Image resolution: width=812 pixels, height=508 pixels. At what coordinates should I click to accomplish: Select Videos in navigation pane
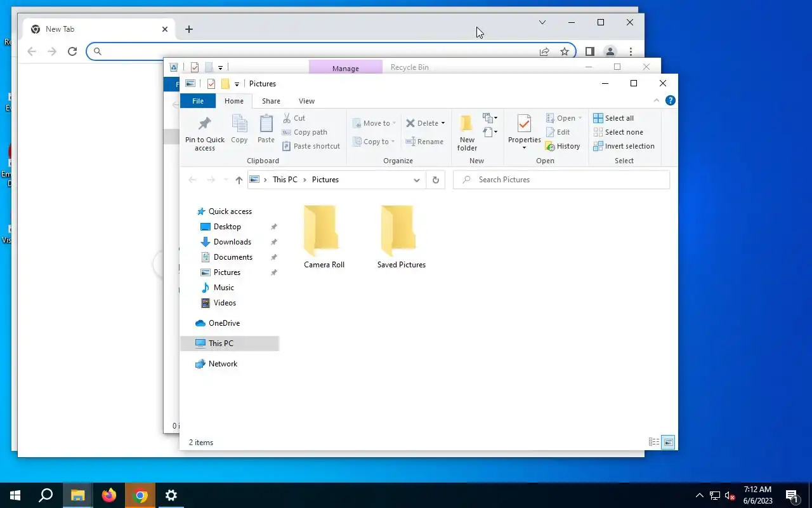pyautogui.click(x=225, y=303)
